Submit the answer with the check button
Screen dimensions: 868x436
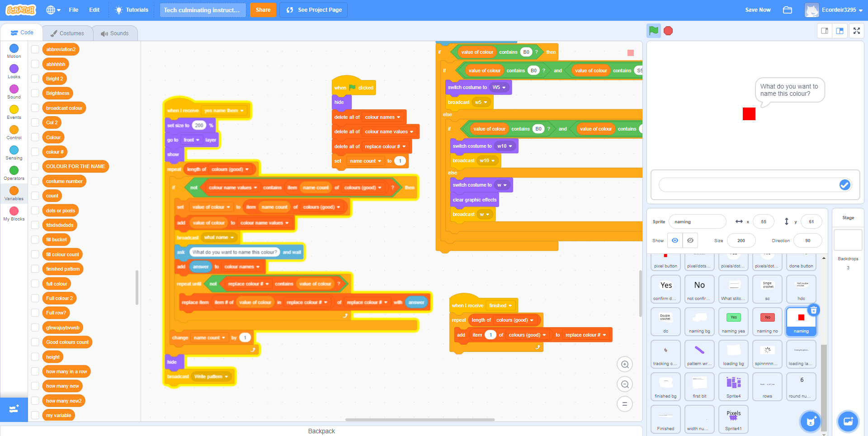pyautogui.click(x=844, y=185)
